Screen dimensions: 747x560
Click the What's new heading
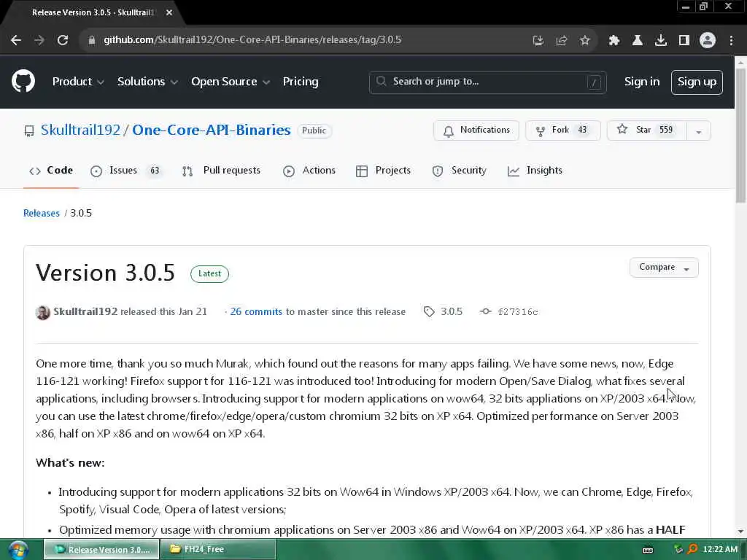click(x=70, y=463)
